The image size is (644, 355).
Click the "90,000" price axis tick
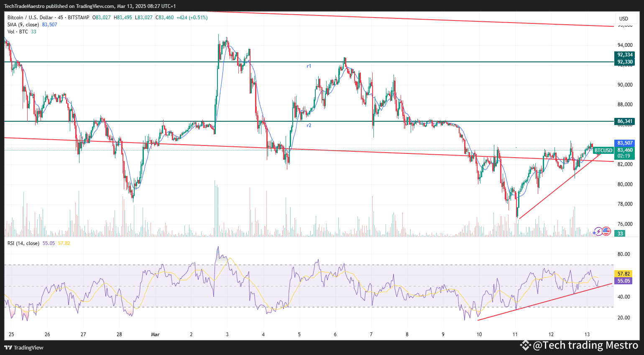point(625,85)
